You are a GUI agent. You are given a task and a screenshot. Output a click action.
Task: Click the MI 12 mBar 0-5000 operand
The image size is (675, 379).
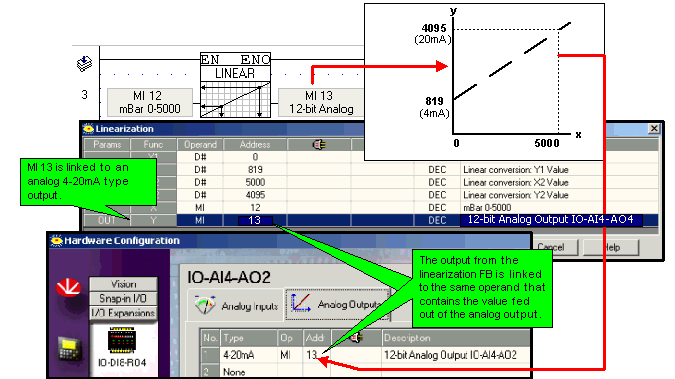[150, 103]
